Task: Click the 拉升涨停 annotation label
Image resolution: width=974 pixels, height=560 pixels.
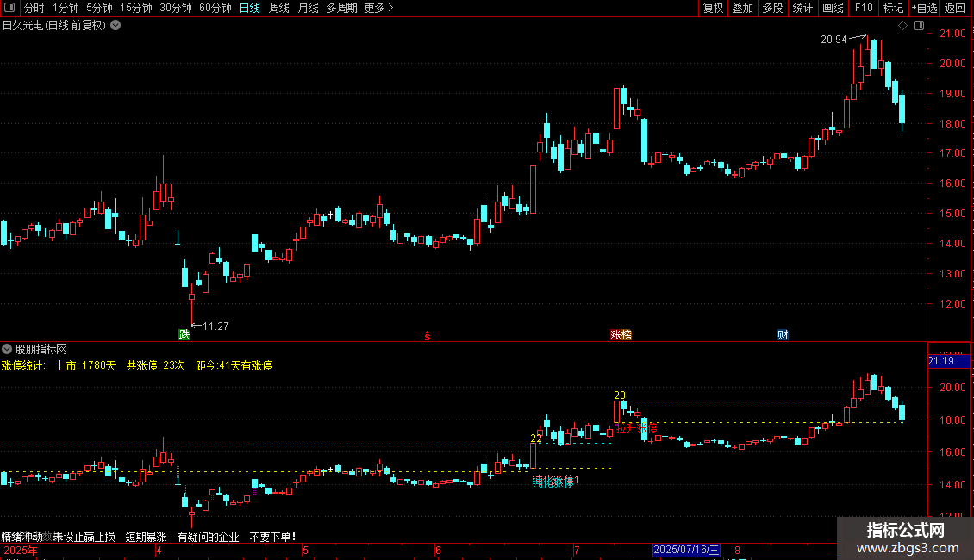Action: coord(637,428)
